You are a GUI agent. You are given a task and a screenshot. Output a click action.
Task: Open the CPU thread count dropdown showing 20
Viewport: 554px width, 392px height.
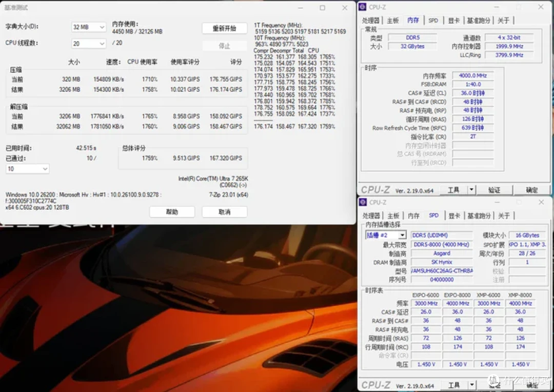tap(88, 44)
